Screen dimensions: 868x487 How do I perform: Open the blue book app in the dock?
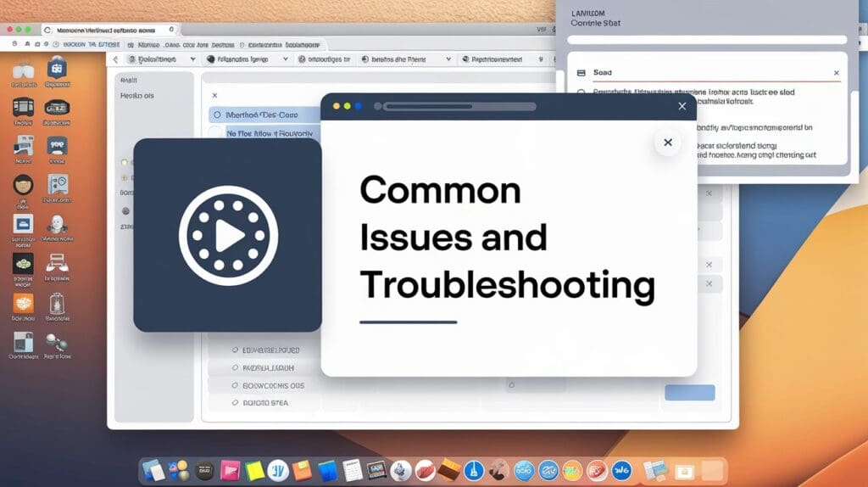click(327, 471)
